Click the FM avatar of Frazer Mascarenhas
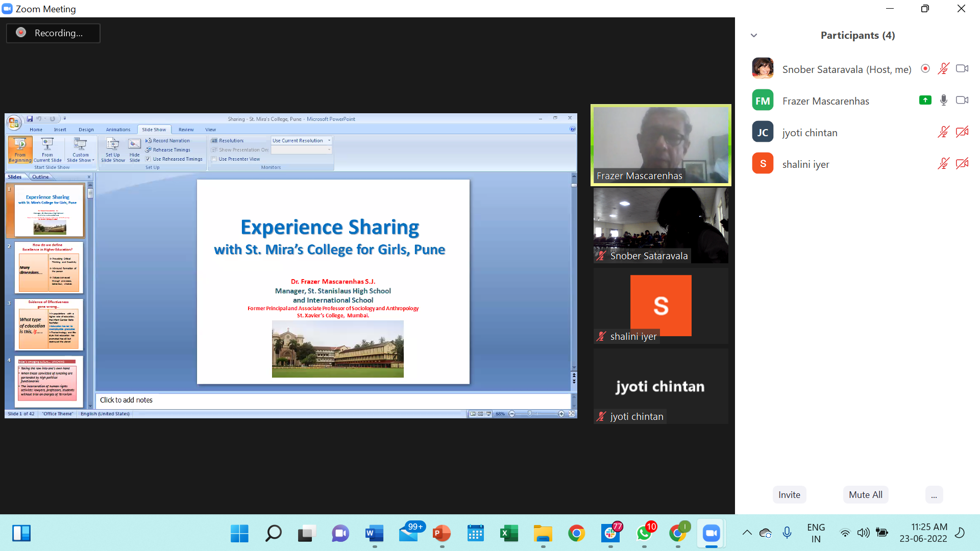Viewport: 980px width, 551px height. (763, 101)
